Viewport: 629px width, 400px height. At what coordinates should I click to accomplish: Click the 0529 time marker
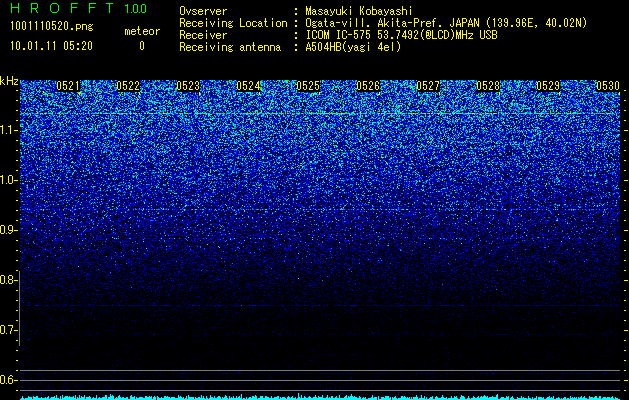coord(548,86)
